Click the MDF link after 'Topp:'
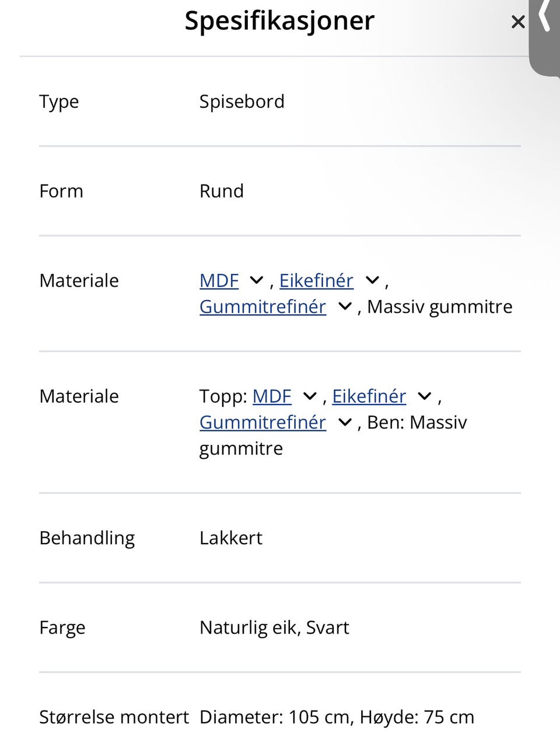 272,396
